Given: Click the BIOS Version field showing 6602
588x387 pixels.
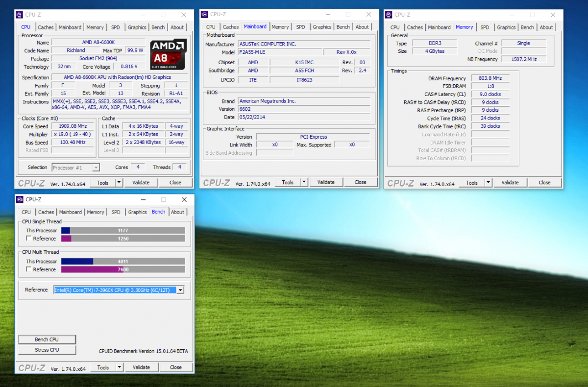Looking at the screenshot, I should 304,109.
